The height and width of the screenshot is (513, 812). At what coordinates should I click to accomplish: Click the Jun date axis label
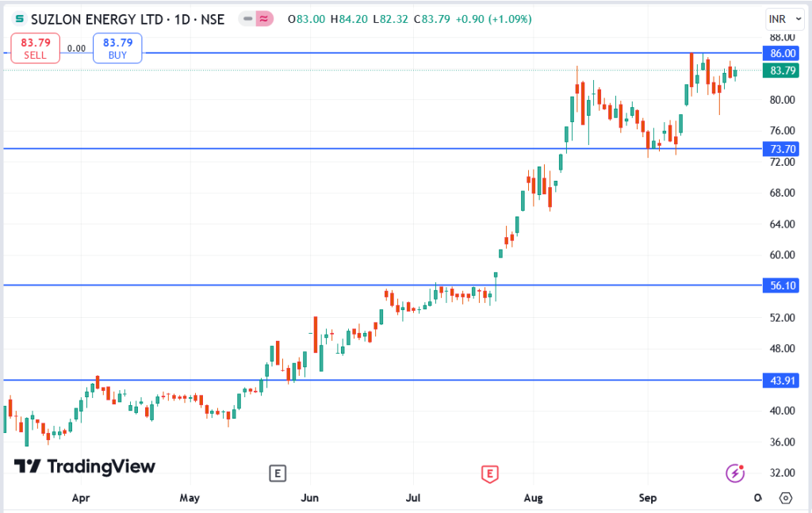[x=310, y=498]
